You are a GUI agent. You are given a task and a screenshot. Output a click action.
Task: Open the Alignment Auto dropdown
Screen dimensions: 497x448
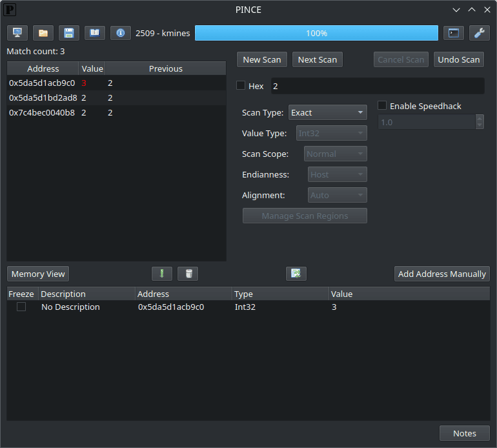(337, 195)
